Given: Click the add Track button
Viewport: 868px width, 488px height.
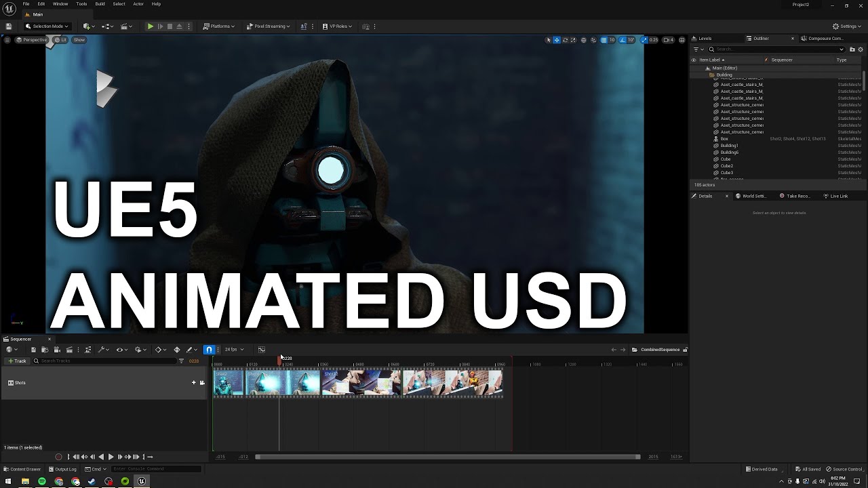Looking at the screenshot, I should click(x=17, y=361).
